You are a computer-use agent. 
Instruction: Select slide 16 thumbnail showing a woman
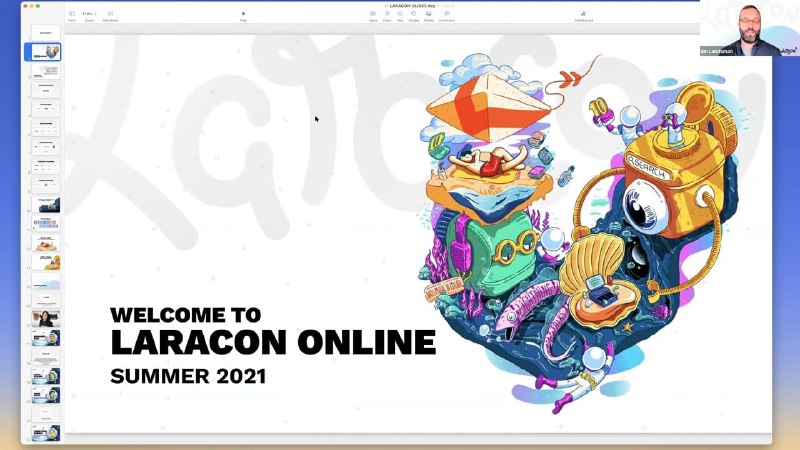click(x=46, y=319)
